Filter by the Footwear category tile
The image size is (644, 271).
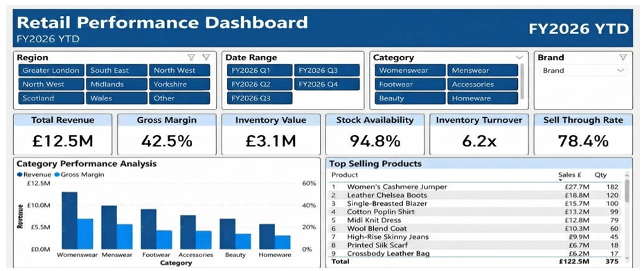[x=410, y=85]
